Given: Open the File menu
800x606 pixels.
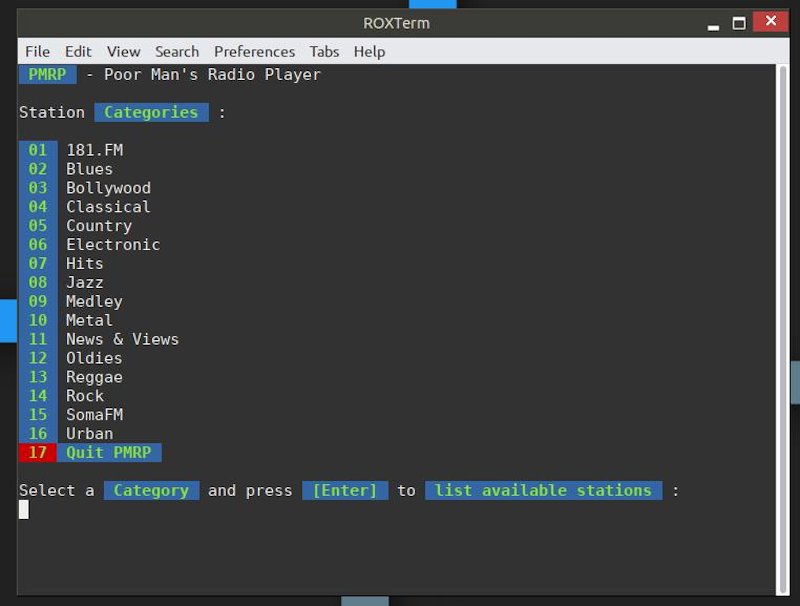Looking at the screenshot, I should coord(37,51).
